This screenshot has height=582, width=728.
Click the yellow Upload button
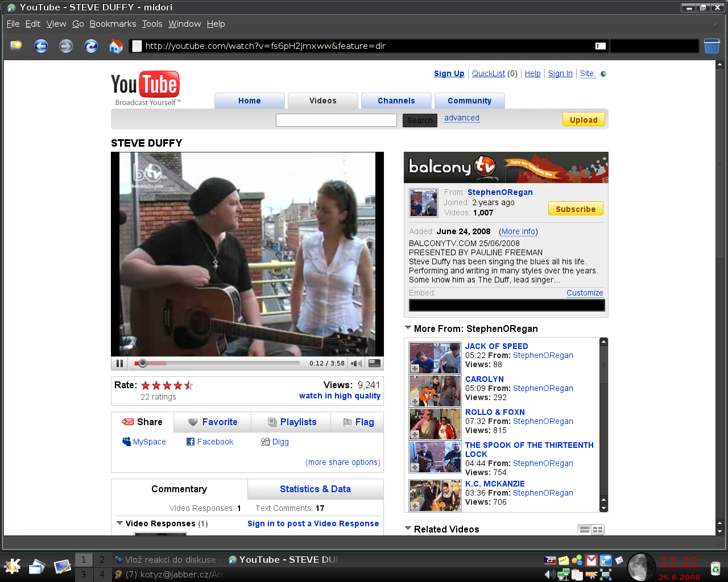584,119
